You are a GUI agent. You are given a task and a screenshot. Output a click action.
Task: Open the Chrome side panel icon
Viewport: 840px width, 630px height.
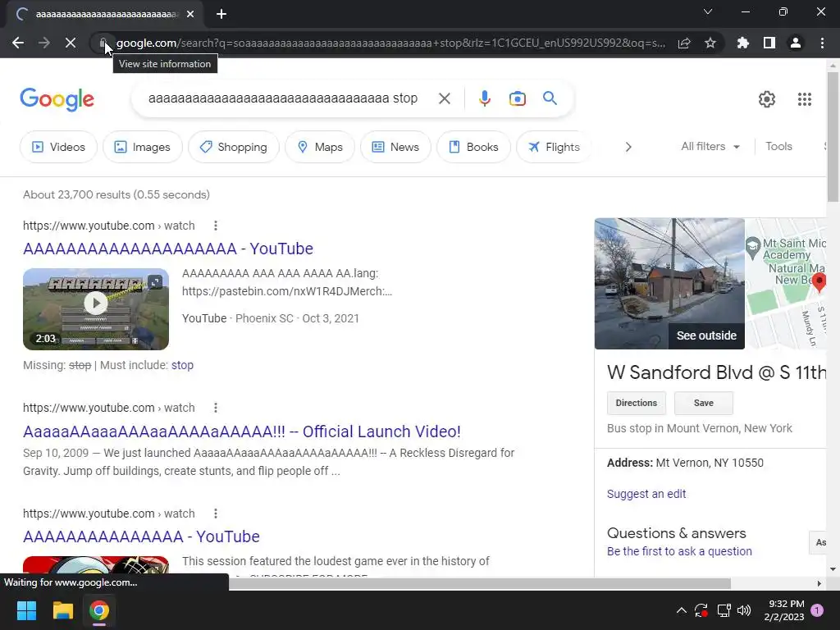tap(769, 43)
